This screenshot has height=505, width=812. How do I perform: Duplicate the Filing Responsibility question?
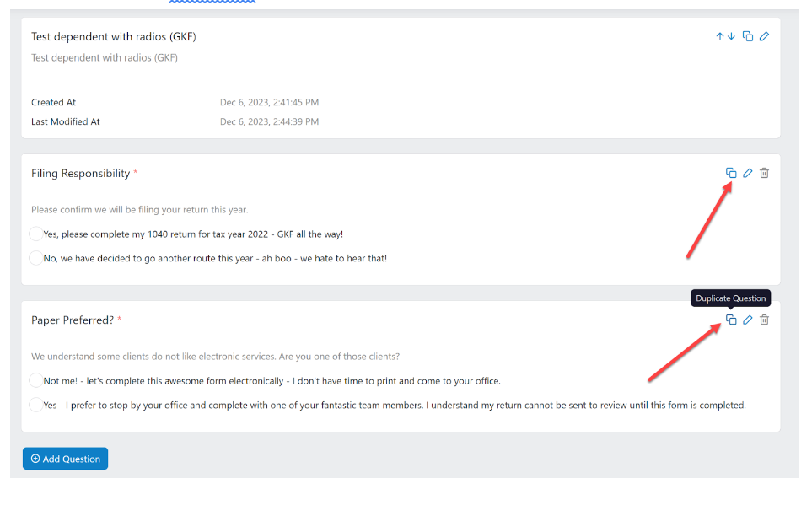[x=731, y=174]
